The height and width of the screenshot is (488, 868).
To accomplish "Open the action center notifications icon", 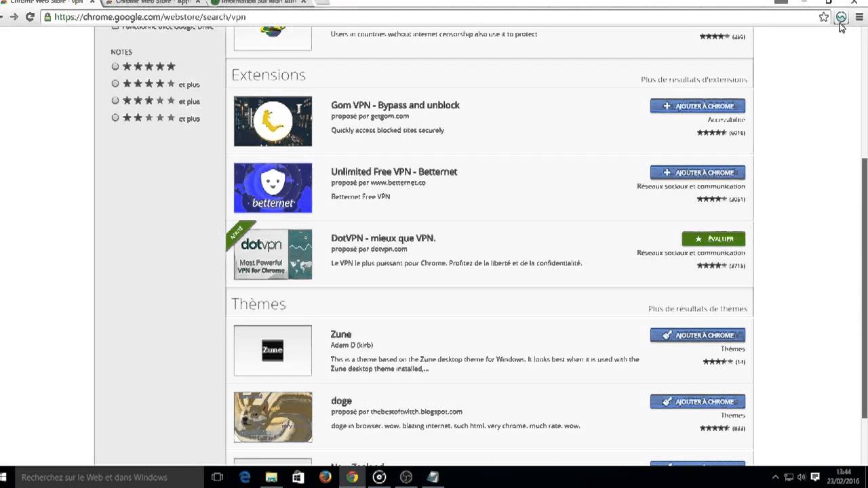I will pos(815,477).
